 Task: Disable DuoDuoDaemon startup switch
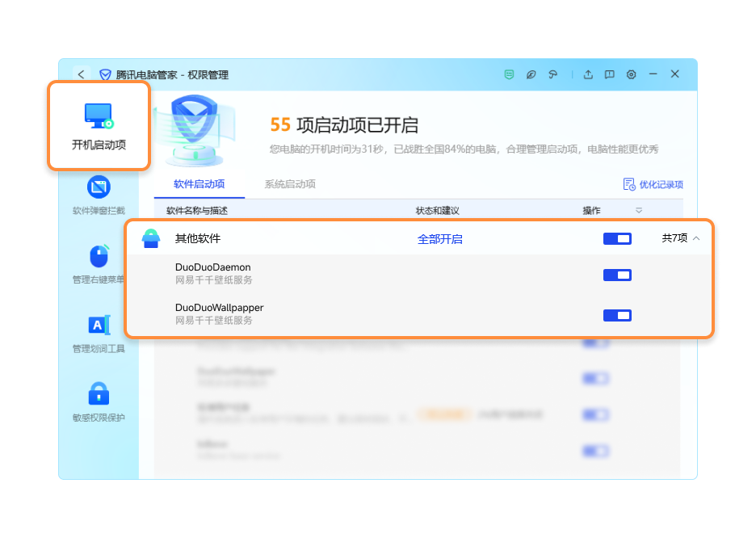(x=617, y=275)
